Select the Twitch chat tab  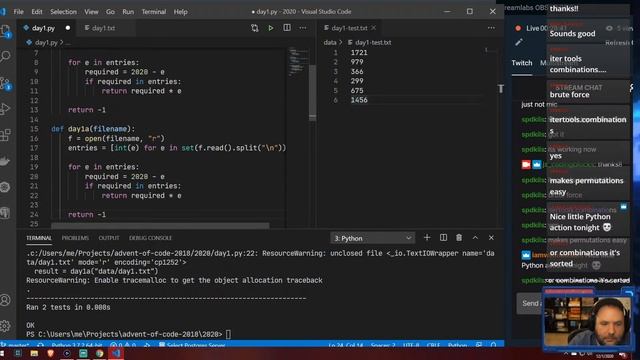click(x=522, y=63)
